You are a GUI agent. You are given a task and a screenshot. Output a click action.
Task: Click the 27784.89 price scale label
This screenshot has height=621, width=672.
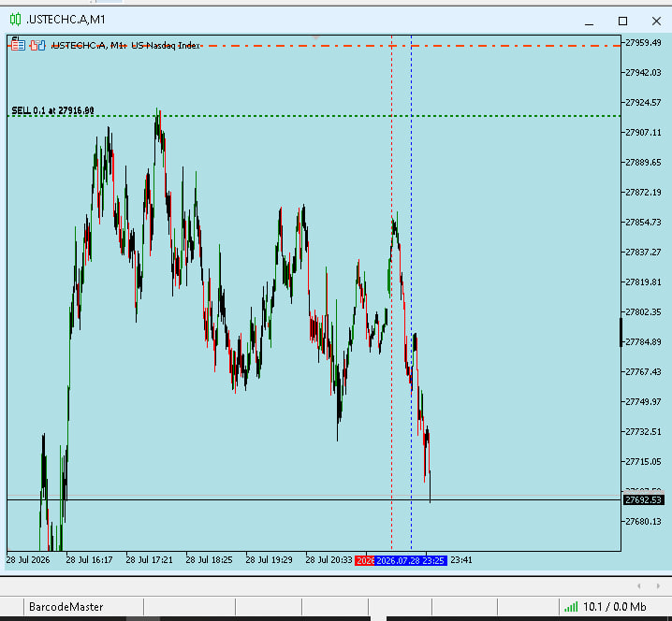coord(643,341)
